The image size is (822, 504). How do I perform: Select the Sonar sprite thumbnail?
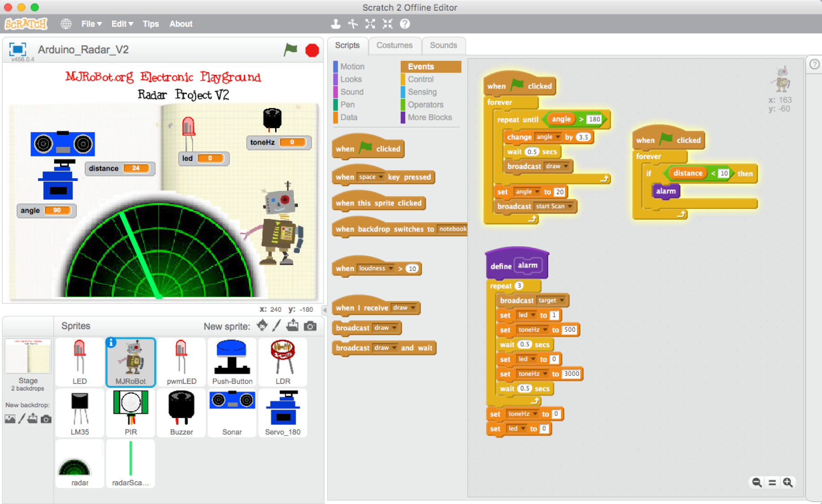[232, 412]
